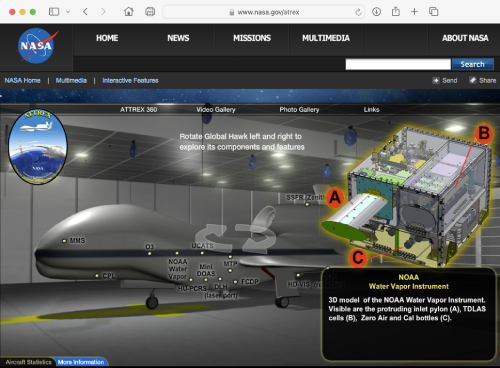Open the ABOUT NASA menu item
This screenshot has width=500, height=368.
(465, 38)
